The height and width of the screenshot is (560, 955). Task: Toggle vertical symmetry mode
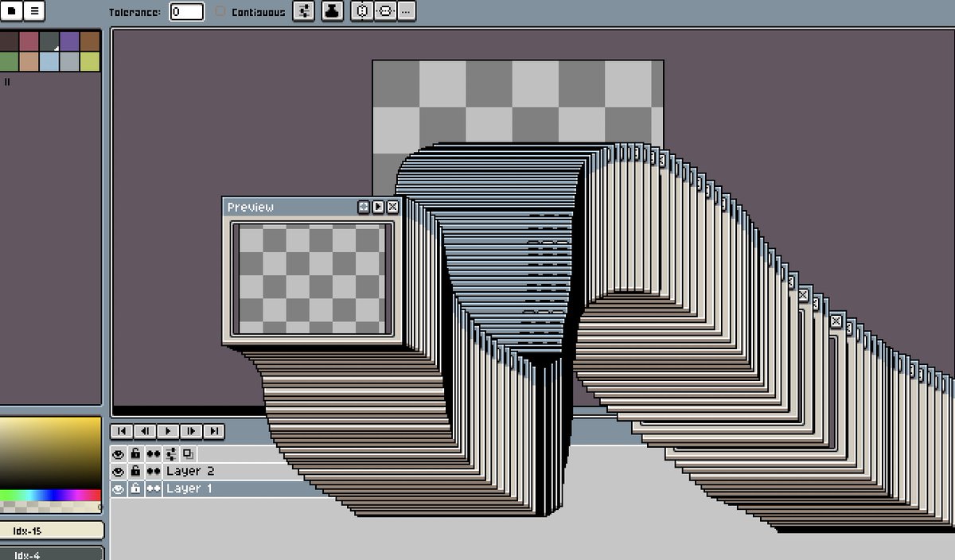coord(385,11)
